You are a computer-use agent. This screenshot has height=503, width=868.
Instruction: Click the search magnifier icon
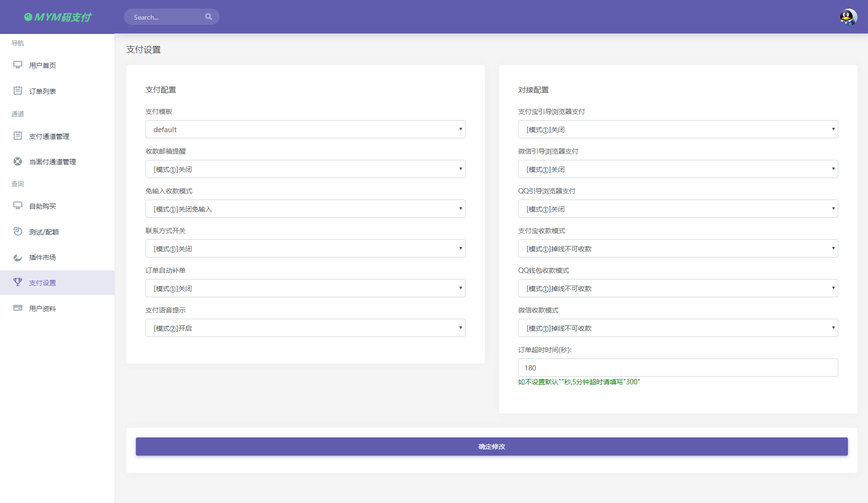[x=209, y=16]
